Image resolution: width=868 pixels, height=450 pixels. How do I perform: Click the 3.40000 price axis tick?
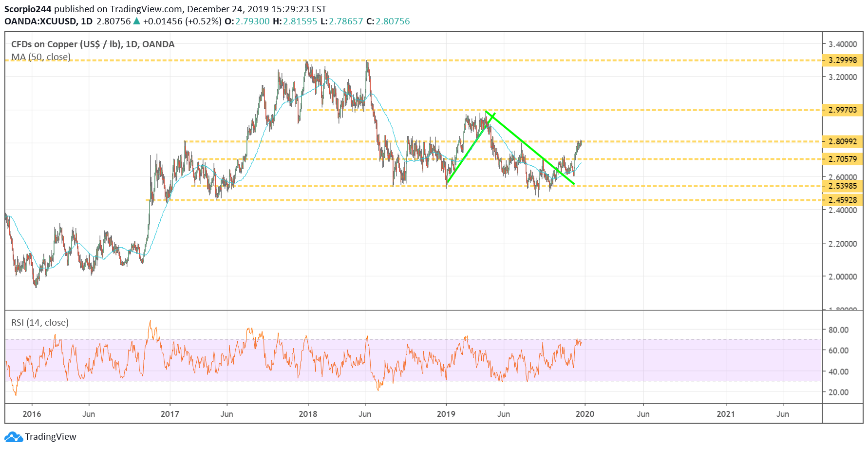[843, 44]
